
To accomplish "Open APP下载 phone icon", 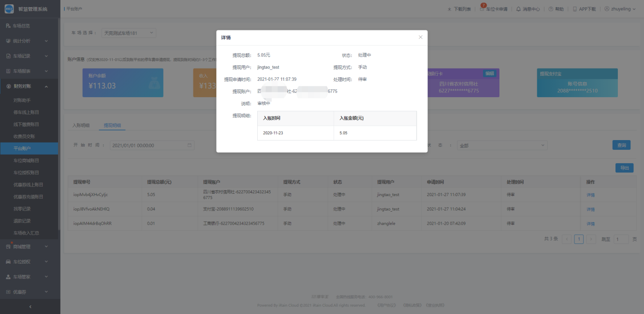I will tap(574, 9).
